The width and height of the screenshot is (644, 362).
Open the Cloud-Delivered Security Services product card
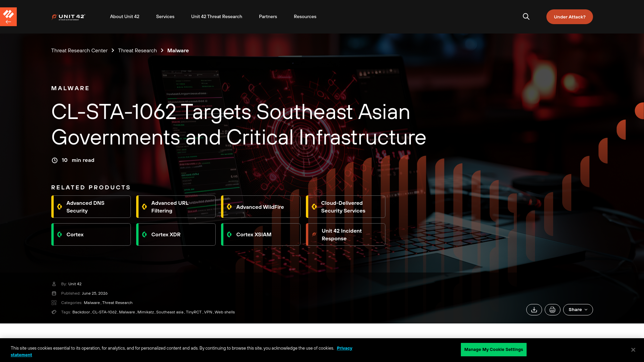tap(345, 207)
